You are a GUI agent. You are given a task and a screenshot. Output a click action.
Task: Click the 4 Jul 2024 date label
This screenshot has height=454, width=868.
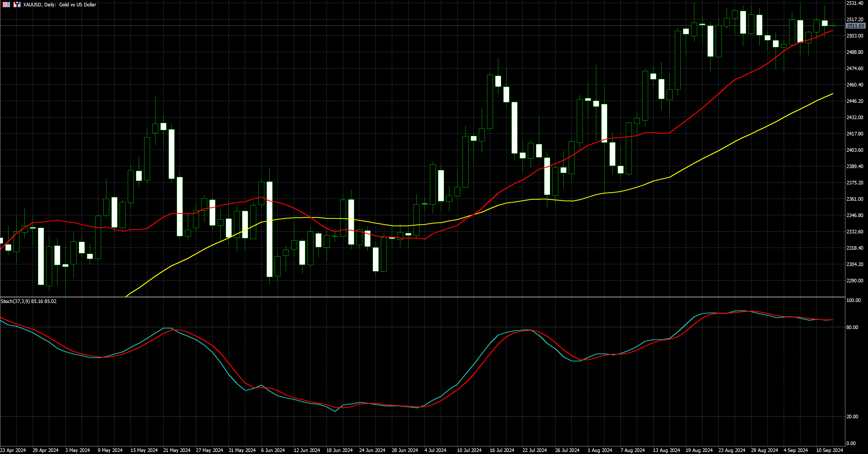[x=435, y=450]
